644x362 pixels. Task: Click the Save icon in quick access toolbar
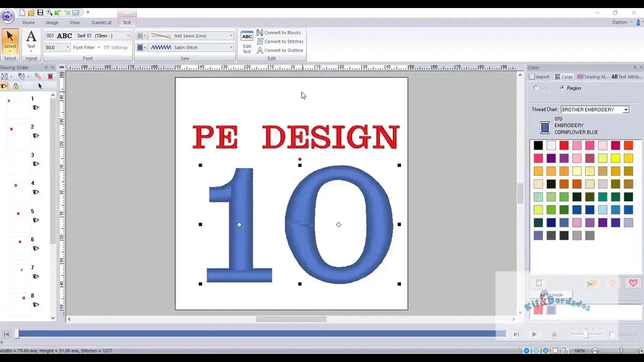[40, 12]
